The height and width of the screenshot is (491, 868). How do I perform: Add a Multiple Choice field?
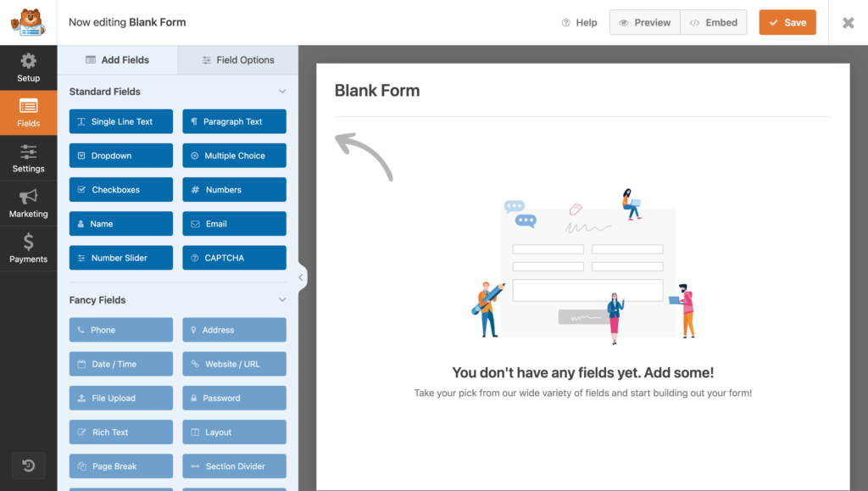pos(234,155)
